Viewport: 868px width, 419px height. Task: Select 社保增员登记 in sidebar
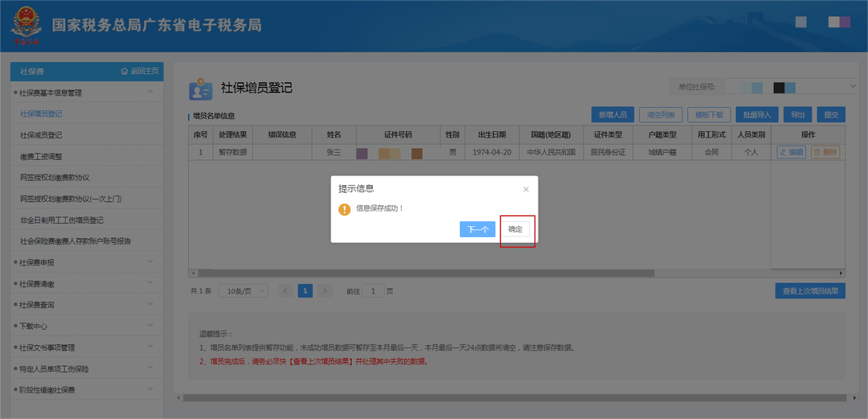(41, 113)
